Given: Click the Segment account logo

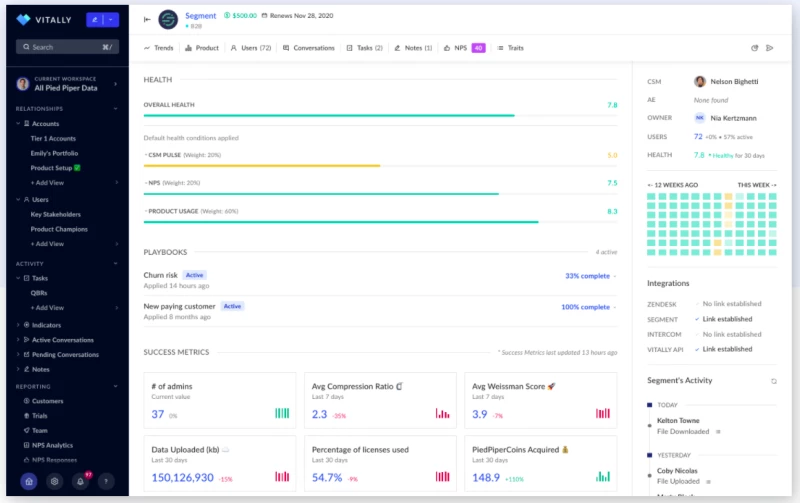Looking at the screenshot, I should click(168, 19).
